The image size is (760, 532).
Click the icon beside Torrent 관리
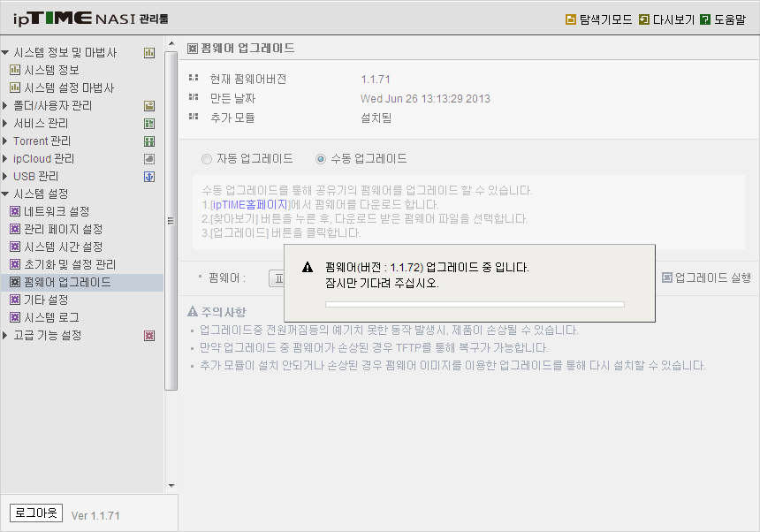(x=149, y=141)
